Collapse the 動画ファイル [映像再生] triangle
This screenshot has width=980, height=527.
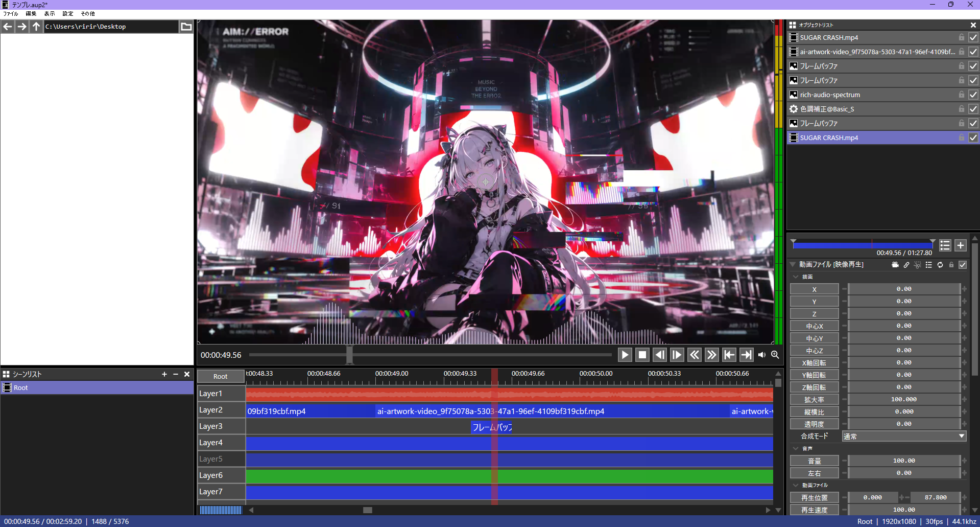tap(793, 265)
